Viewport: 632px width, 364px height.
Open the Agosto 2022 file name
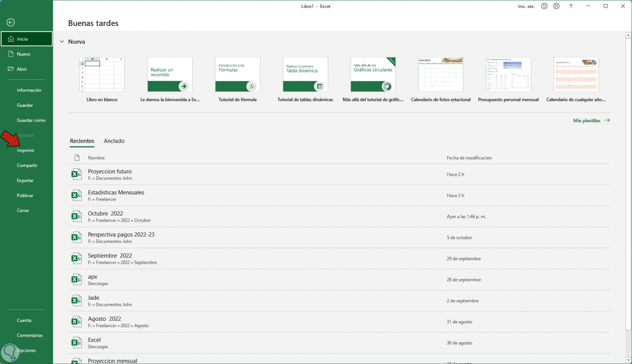click(x=105, y=319)
